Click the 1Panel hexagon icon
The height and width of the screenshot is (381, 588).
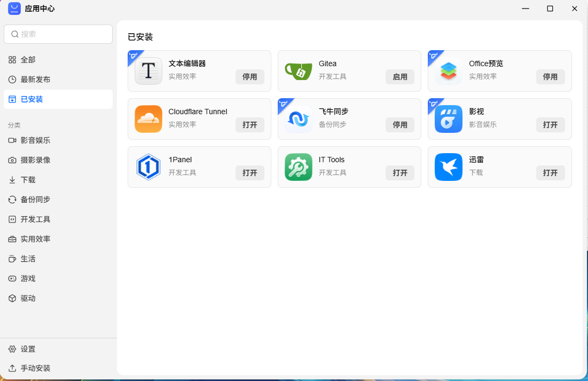pos(148,166)
